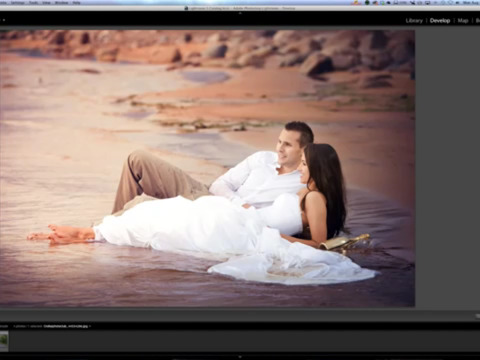Open the Settings menu
The image size is (480, 360).
click(x=18, y=3)
